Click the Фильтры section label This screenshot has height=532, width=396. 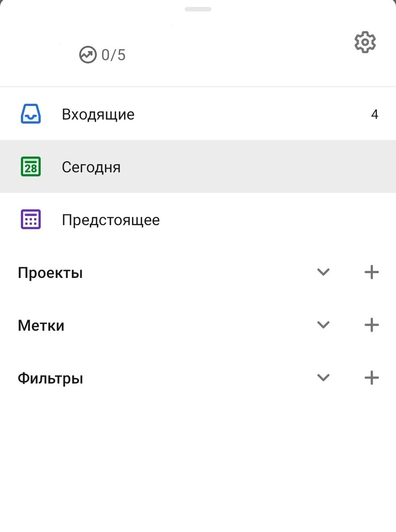point(50,378)
